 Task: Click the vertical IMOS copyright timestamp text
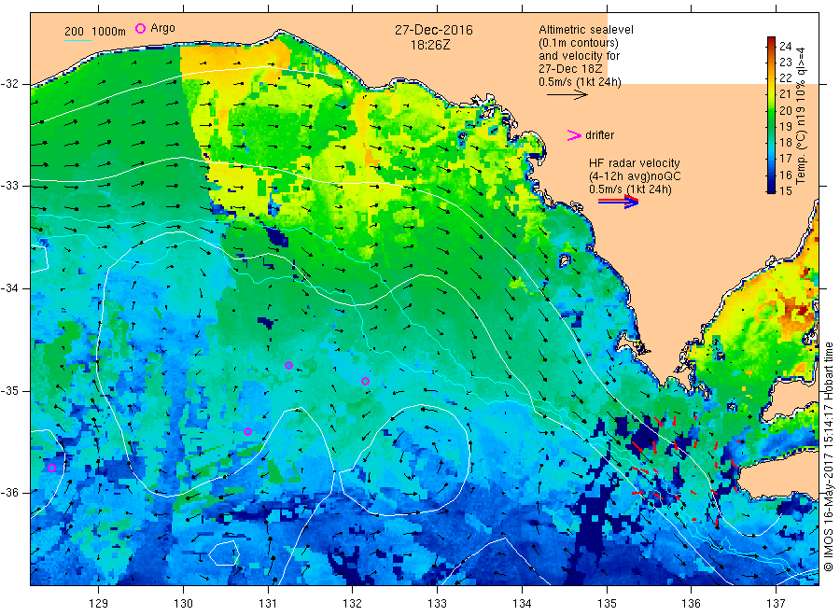(x=829, y=457)
